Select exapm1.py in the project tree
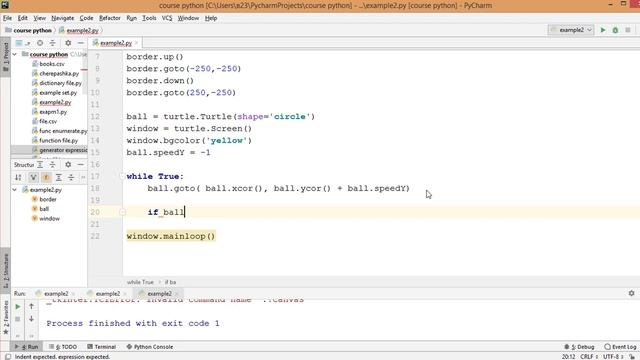640x360 pixels. (x=53, y=111)
